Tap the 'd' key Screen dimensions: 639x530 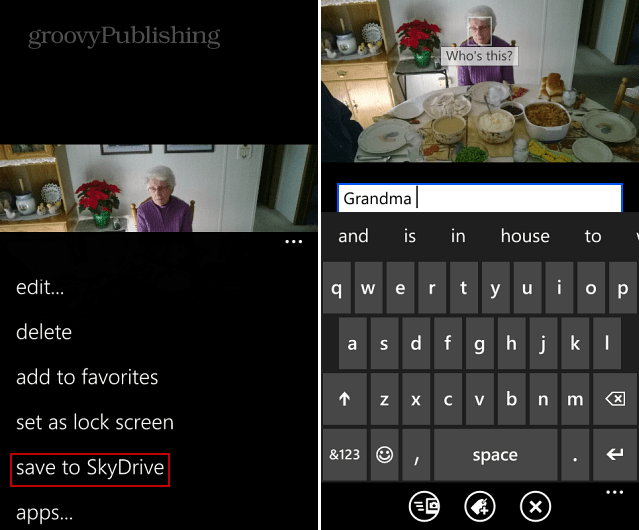tap(416, 343)
